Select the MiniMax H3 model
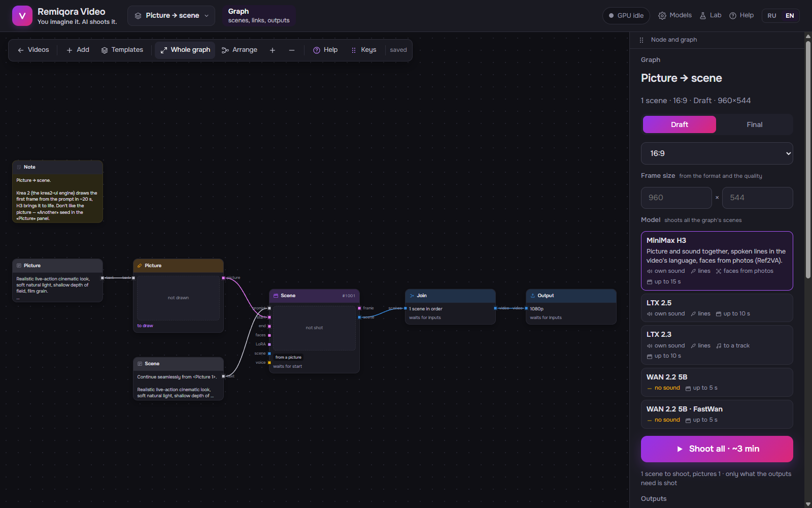Image resolution: width=812 pixels, height=508 pixels. pos(717,261)
